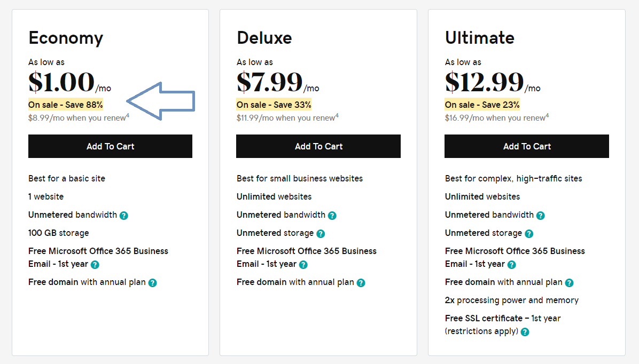Viewport: 639px width, 364px height.
Task: Click the blue arrow pointing at Economy price
Action: coord(161,101)
